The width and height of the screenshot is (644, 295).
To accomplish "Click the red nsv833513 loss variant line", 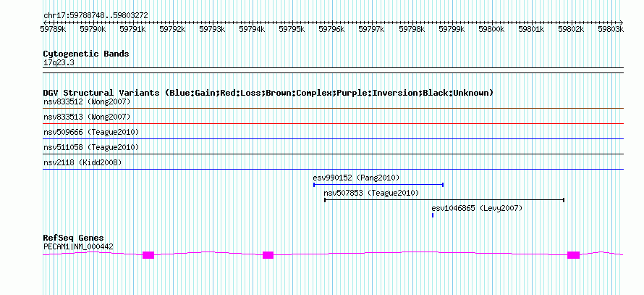I will 333,123.
